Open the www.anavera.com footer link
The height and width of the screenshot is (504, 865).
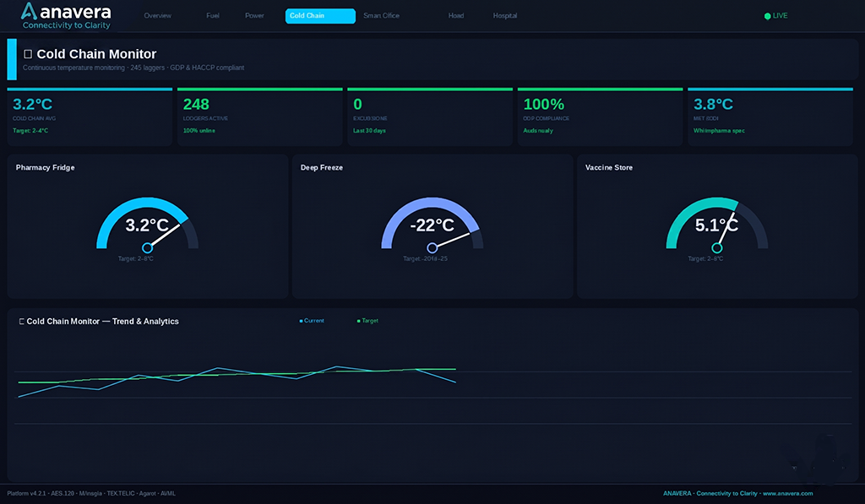pyautogui.click(x=788, y=494)
